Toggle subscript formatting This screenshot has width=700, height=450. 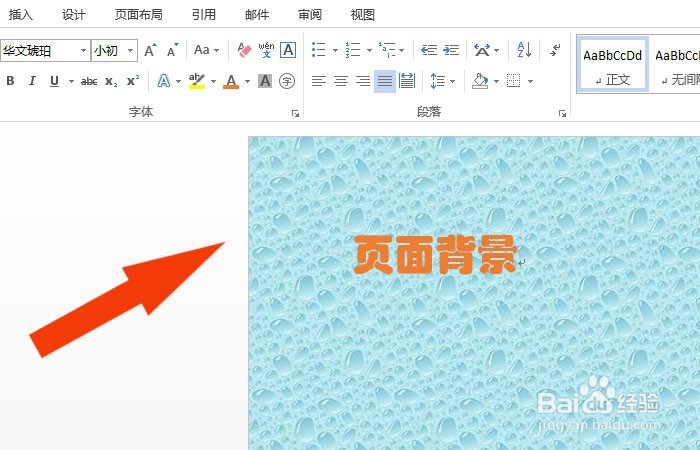tap(111, 81)
